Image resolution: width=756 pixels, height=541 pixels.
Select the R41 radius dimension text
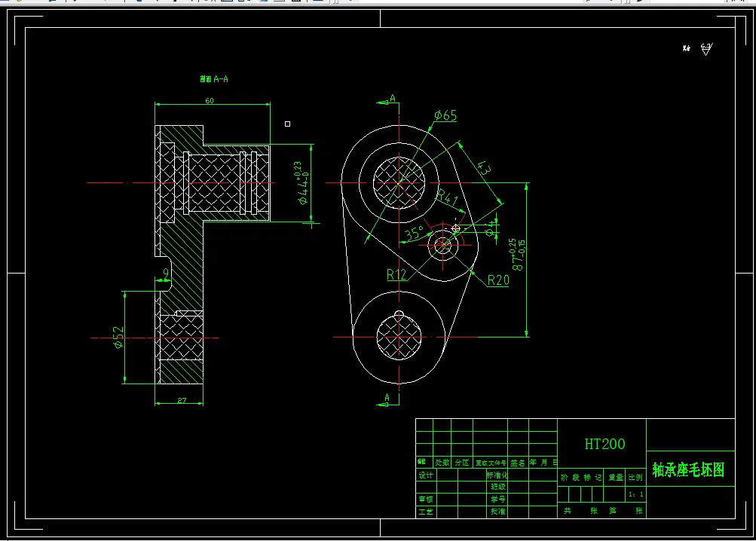(x=448, y=197)
